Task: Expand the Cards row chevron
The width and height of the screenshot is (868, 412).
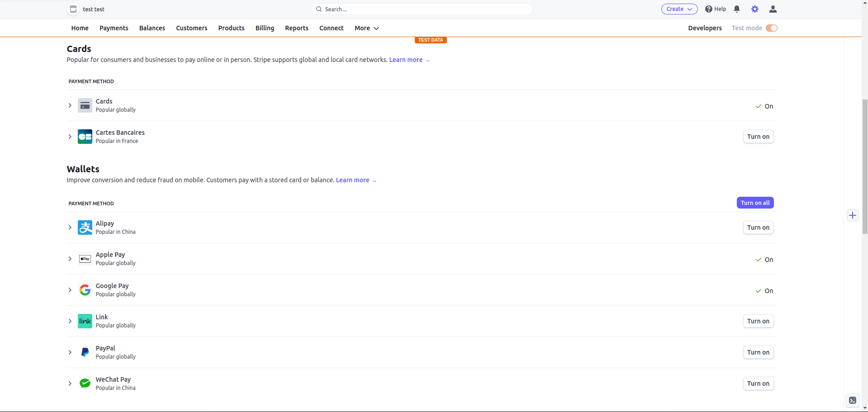Action: (x=70, y=105)
